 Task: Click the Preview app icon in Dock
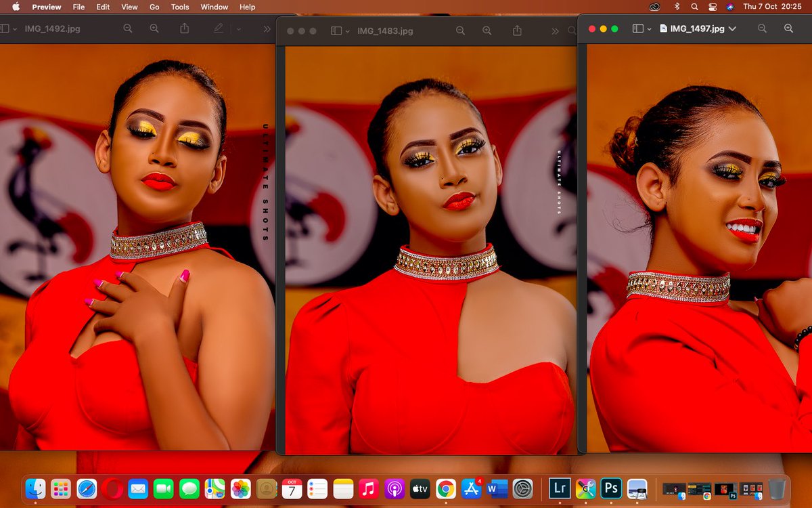point(637,488)
